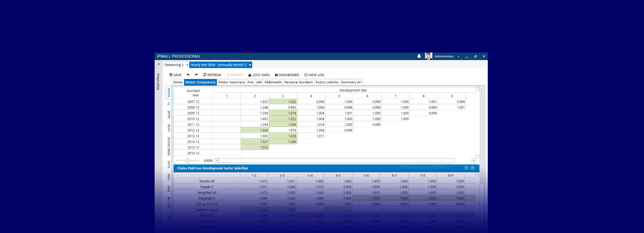Viewport: 644px width, 233px height.
Task: Click the Weighted 3 row label
Action: (x=206, y=198)
